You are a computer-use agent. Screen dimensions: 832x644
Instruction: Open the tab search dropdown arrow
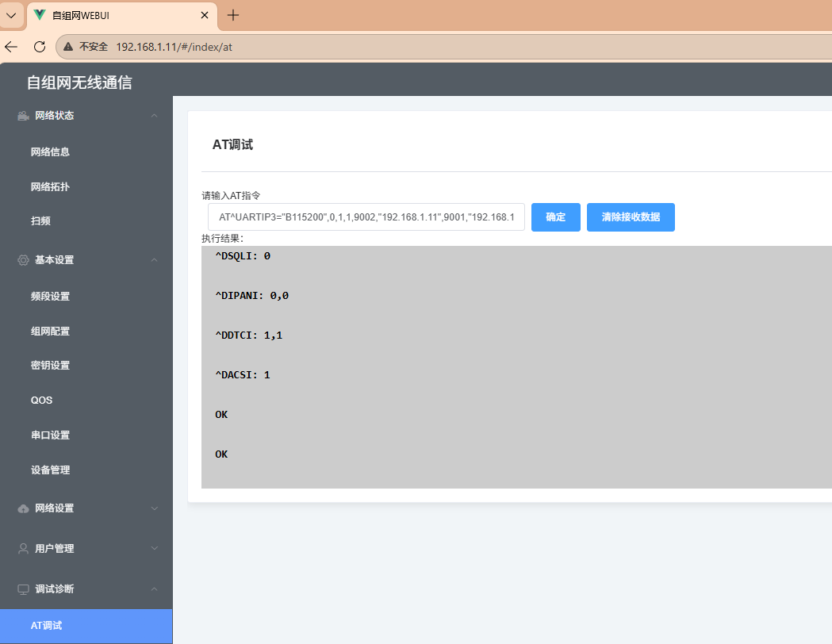point(11,15)
